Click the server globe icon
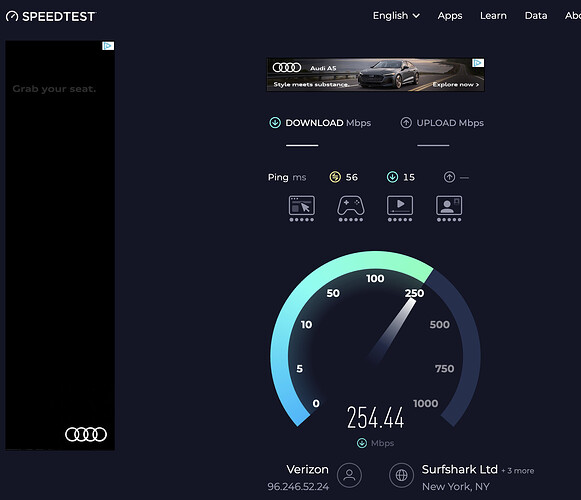The width and height of the screenshot is (581, 500). 402,475
